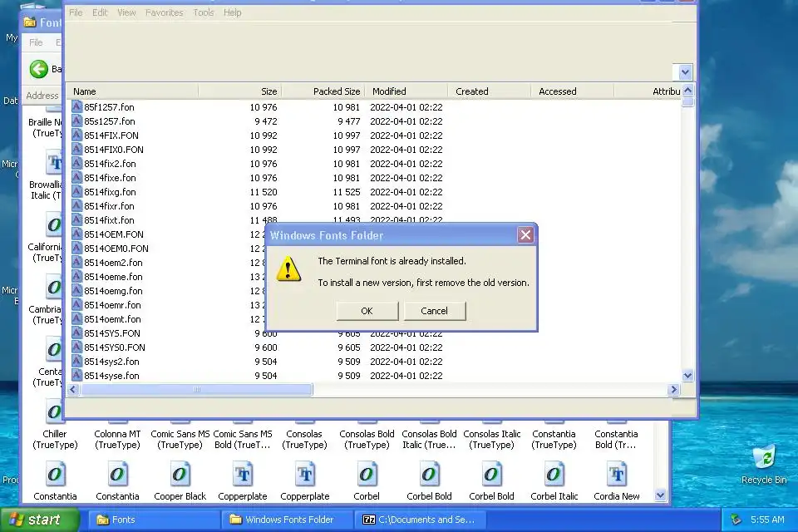
Task: Expand the address path dropdown arrow
Action: pyautogui.click(x=685, y=71)
